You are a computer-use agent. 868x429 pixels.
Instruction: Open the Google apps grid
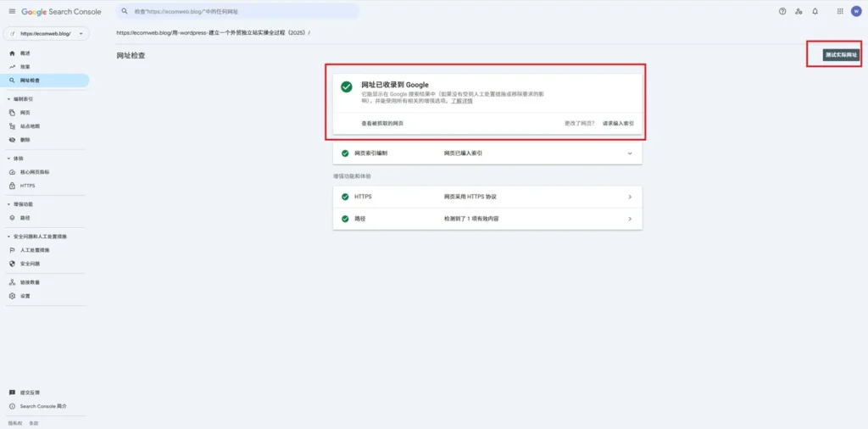(840, 11)
